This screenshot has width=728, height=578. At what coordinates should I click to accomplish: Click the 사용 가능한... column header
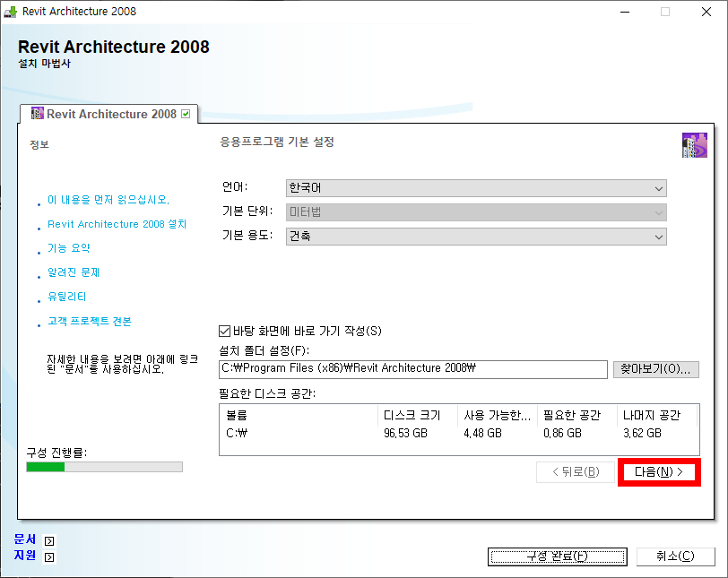click(498, 415)
